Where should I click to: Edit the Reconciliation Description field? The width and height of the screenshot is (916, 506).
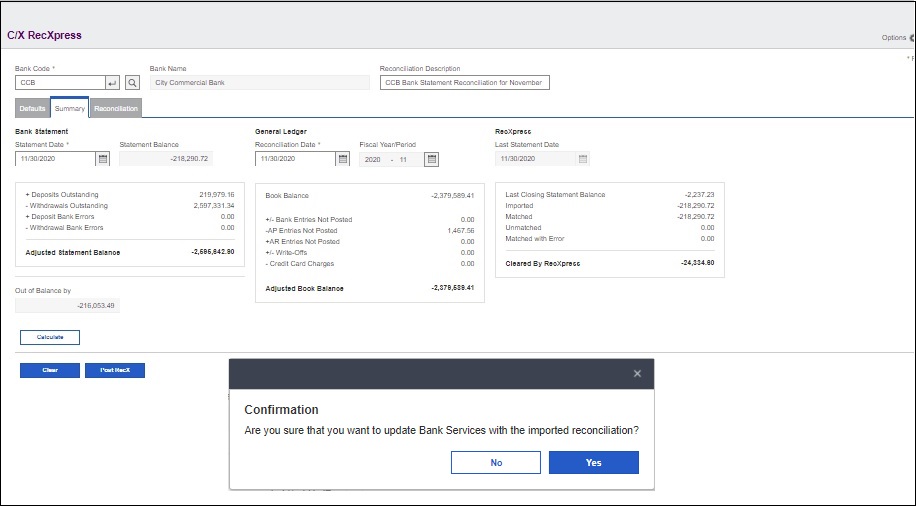tap(464, 83)
